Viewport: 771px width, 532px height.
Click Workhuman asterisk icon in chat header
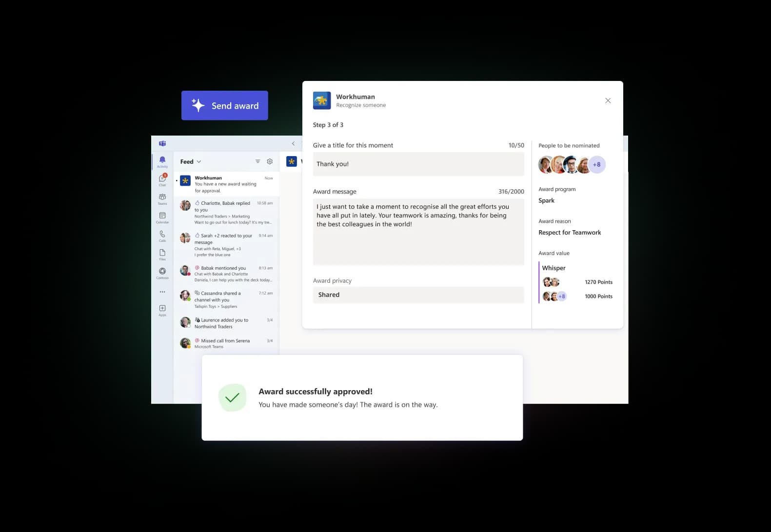pos(292,161)
